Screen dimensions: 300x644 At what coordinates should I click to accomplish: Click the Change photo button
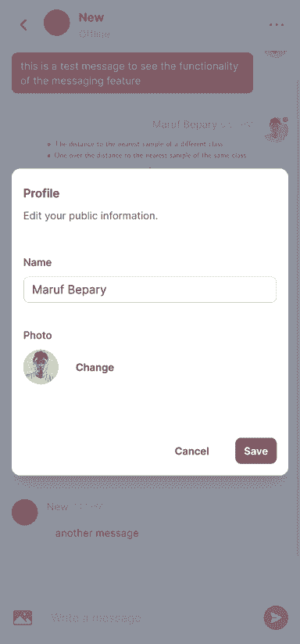[x=95, y=367]
